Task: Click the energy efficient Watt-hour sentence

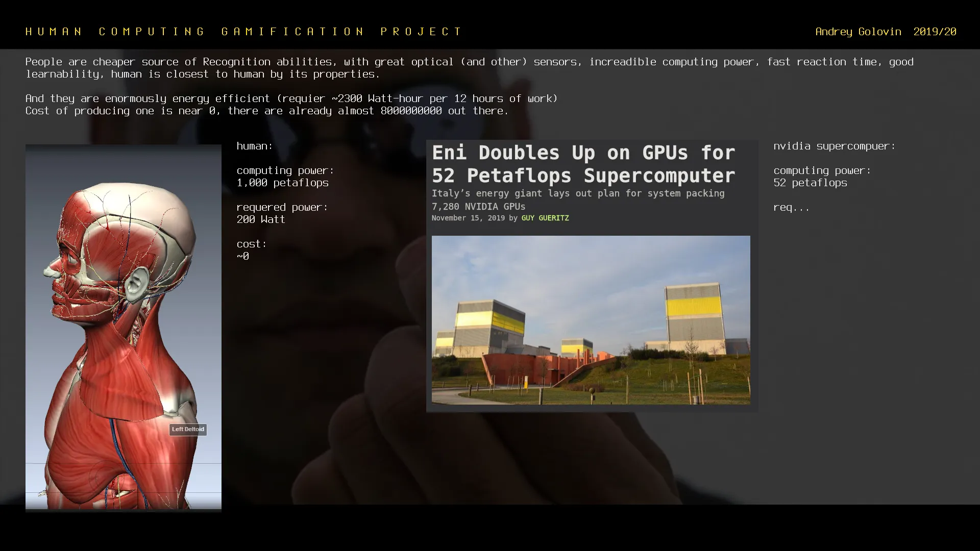Action: [291, 98]
